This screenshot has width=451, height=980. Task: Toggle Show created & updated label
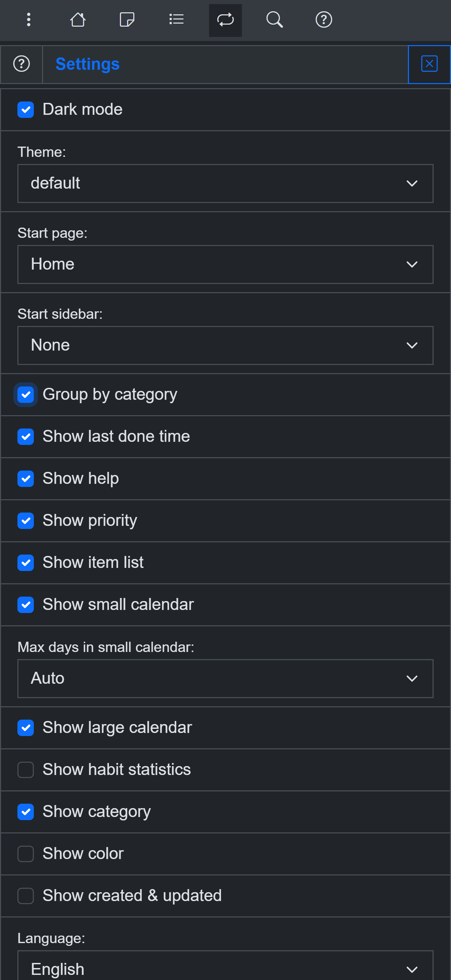coord(132,896)
